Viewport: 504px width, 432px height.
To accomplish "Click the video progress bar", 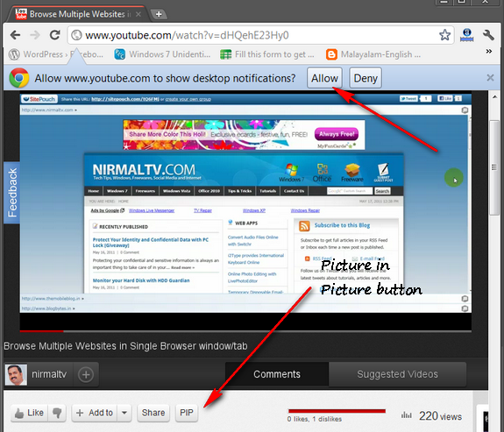I will click(x=245, y=330).
